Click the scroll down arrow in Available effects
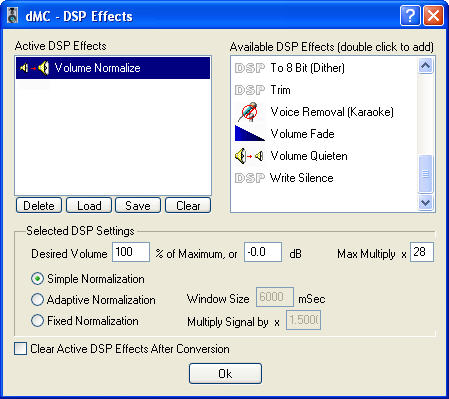 click(426, 202)
